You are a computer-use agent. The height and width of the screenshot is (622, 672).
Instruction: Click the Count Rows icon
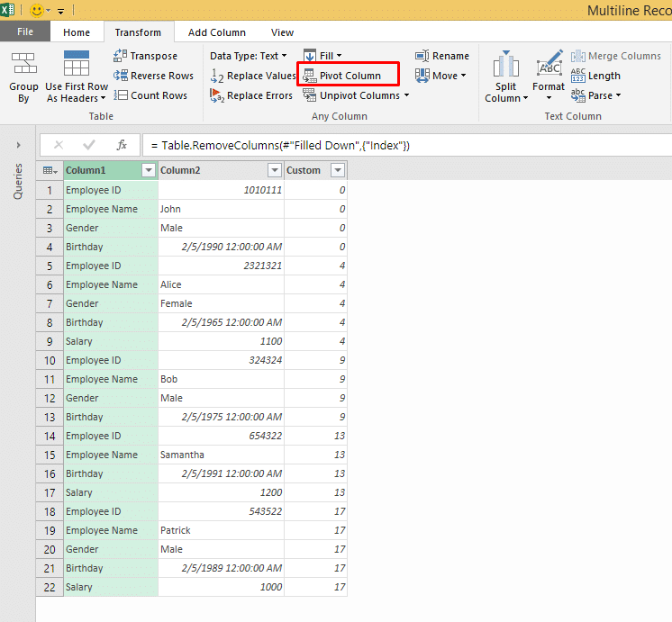pyautogui.click(x=121, y=95)
